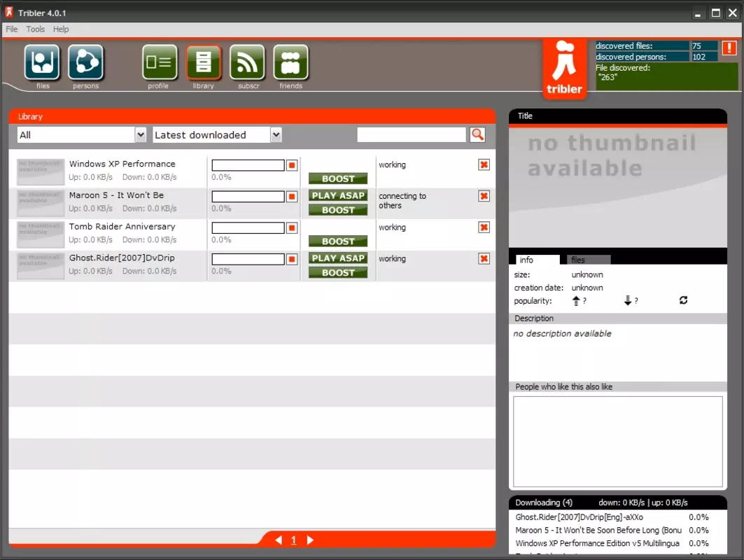Open the Tools menu
Screen dimensions: 744x560
tap(35, 29)
